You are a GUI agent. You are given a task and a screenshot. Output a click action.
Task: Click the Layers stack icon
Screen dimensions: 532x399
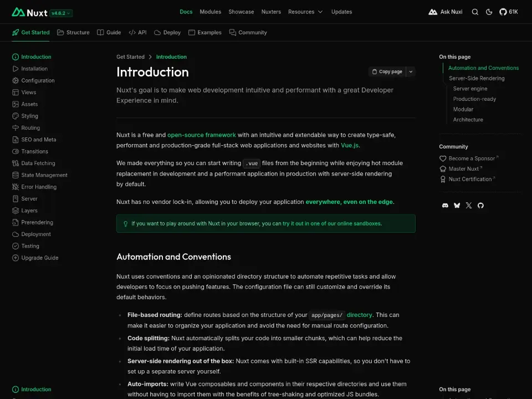16,211
